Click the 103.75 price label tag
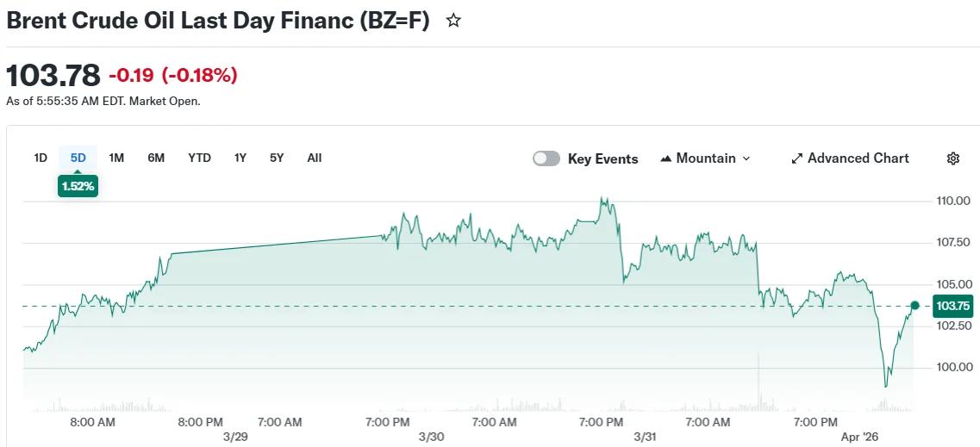This screenshot has width=980, height=447. pyautogui.click(x=953, y=306)
